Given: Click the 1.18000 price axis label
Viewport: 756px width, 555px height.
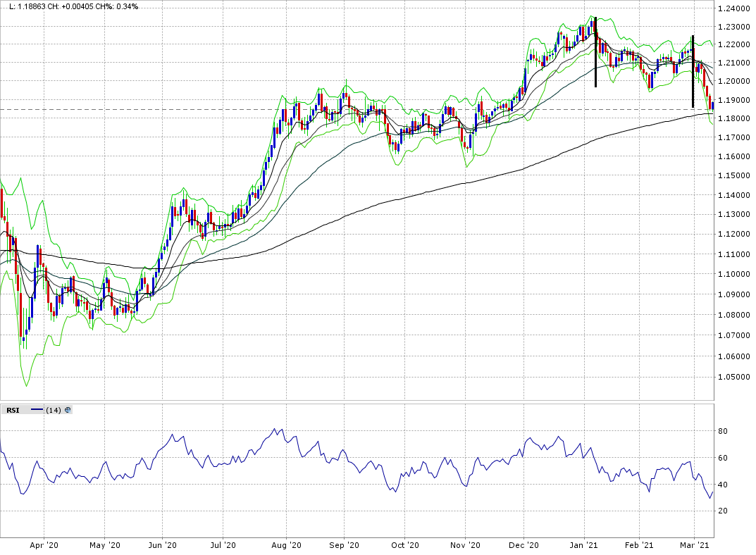Looking at the screenshot, I should tap(734, 118).
